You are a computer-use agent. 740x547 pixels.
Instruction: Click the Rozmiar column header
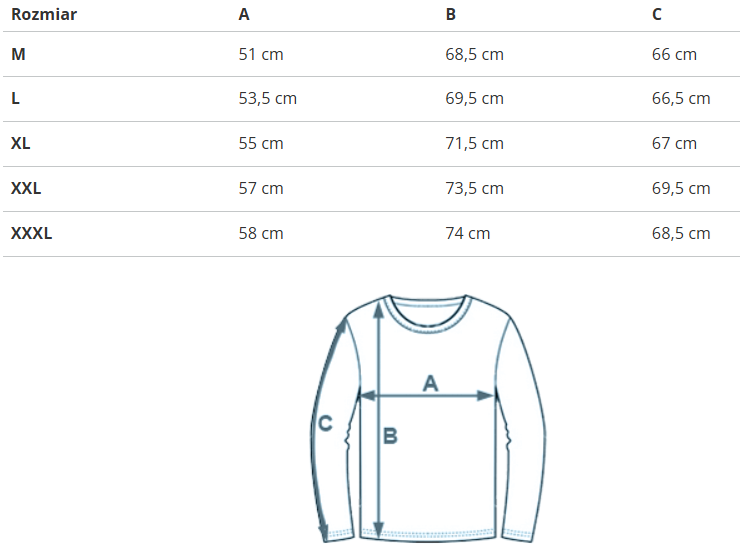(x=44, y=14)
